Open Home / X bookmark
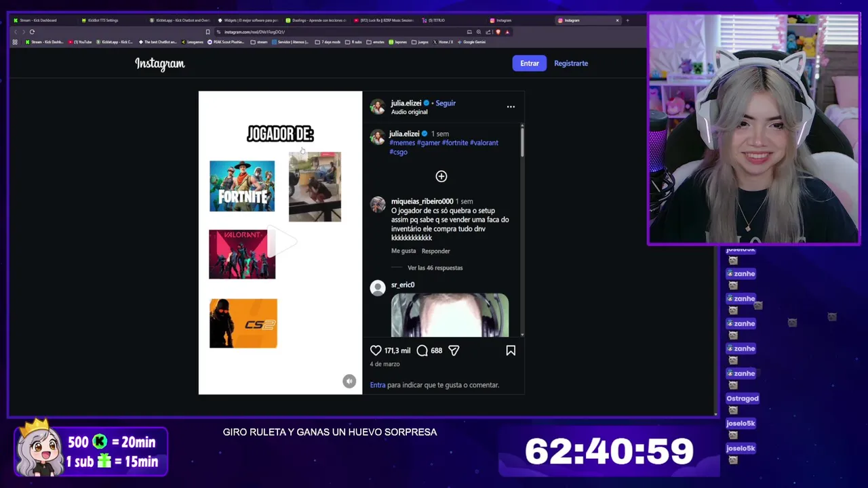This screenshot has height=488, width=868. tap(443, 42)
